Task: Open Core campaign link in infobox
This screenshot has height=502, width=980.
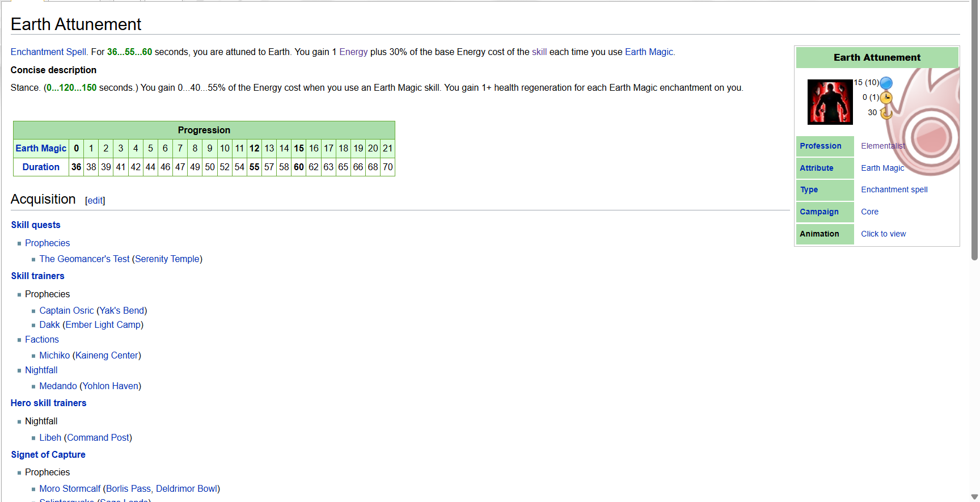Action: (869, 212)
